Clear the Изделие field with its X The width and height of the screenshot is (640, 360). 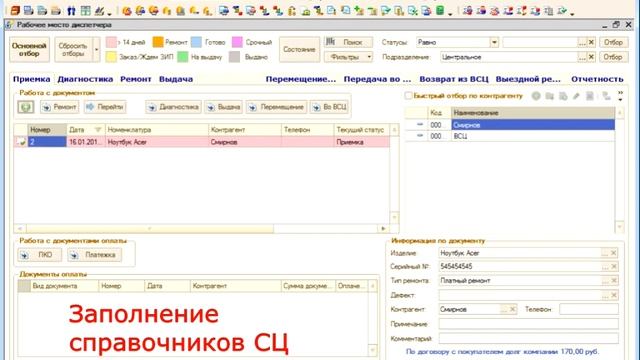[613, 253]
